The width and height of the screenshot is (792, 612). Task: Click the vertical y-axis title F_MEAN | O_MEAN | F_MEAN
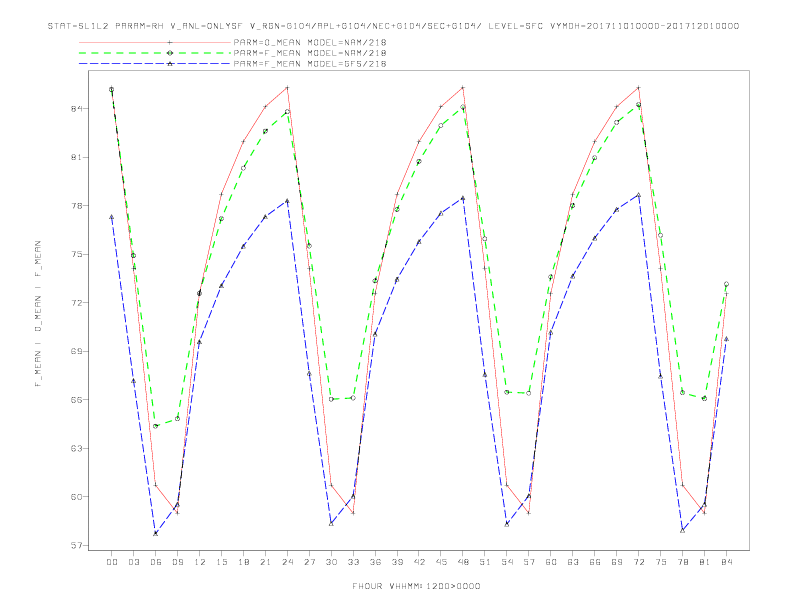tap(38, 314)
